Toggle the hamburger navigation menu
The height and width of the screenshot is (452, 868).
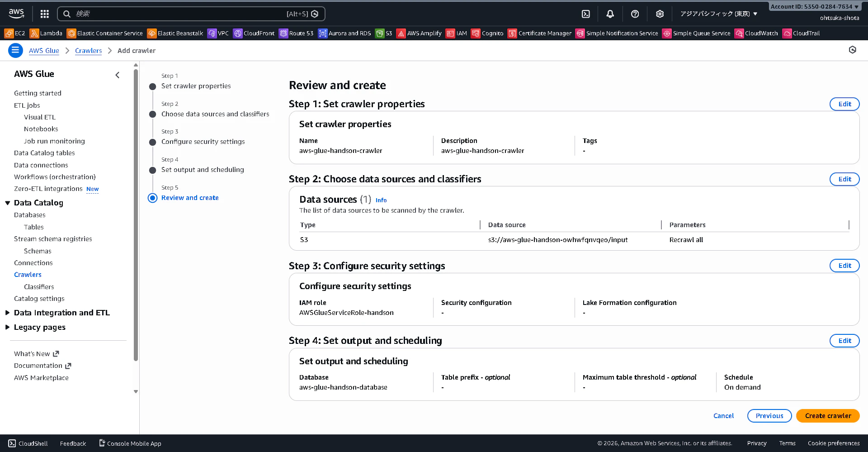pos(15,50)
